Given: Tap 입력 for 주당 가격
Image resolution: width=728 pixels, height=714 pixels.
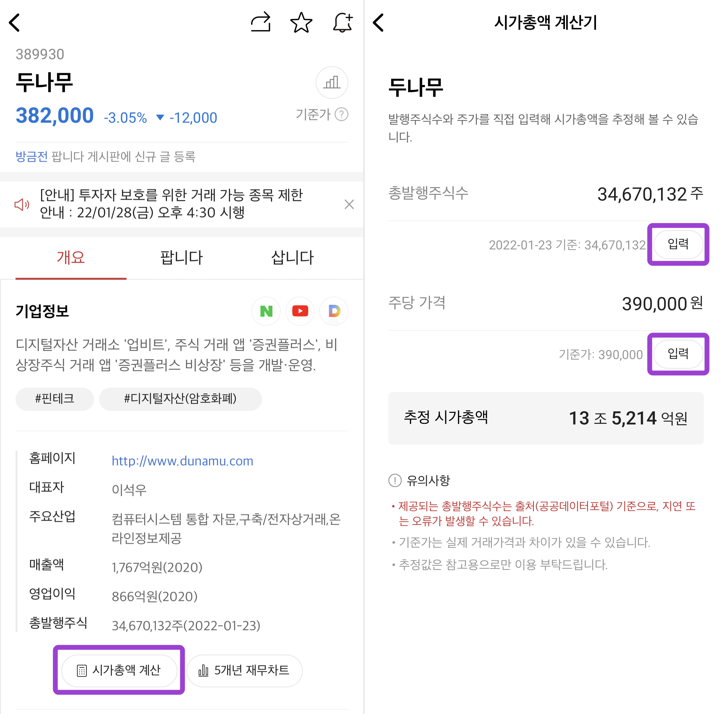Looking at the screenshot, I should (x=678, y=354).
